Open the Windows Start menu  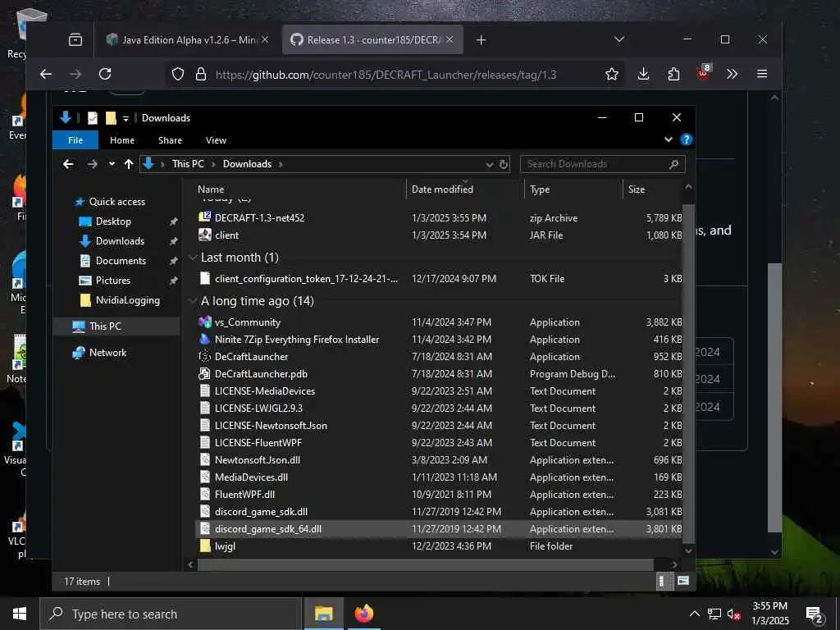click(20, 614)
